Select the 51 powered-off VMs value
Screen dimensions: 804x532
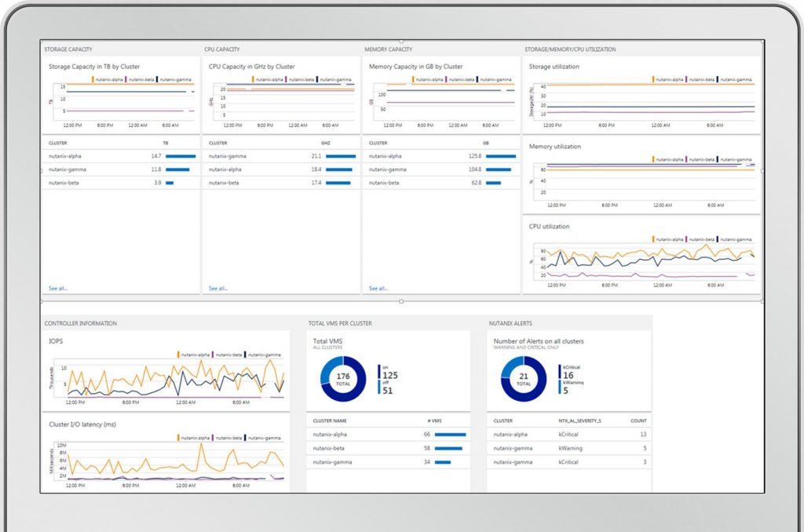coord(388,391)
